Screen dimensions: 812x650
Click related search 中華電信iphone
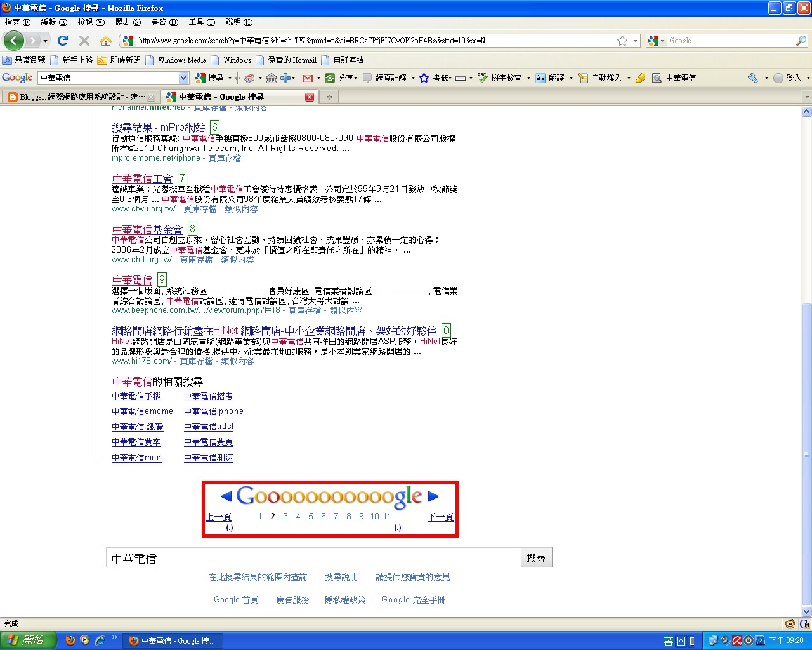[x=214, y=411]
